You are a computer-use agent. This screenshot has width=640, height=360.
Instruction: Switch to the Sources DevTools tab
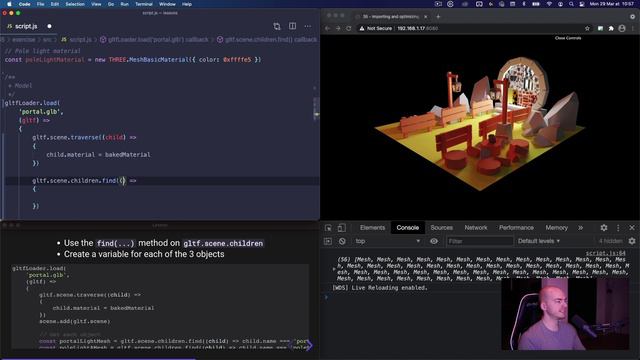441,228
